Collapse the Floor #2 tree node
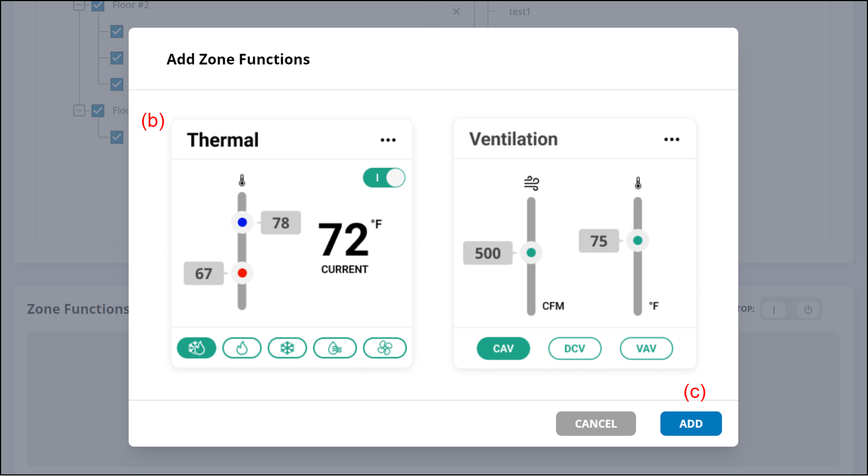 pyautogui.click(x=80, y=6)
